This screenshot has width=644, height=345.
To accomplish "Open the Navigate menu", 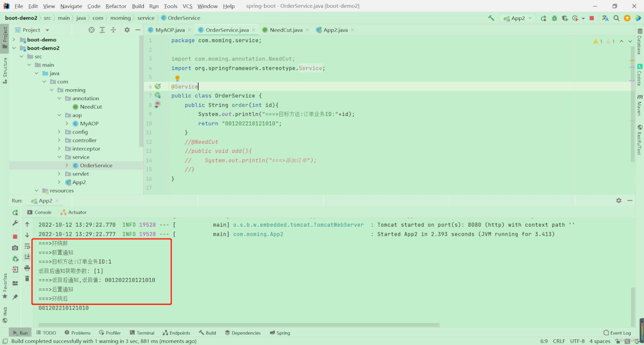I will [71, 6].
